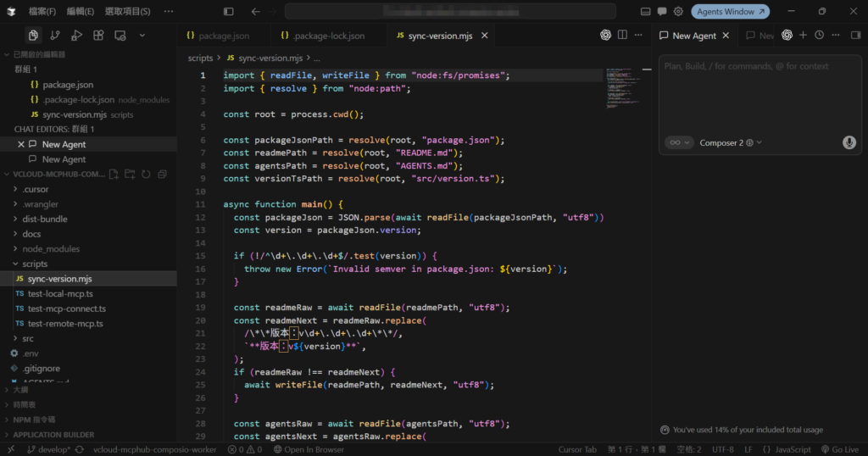Show agent chat history clock icon
The width and height of the screenshot is (868, 456).
pyautogui.click(x=820, y=35)
